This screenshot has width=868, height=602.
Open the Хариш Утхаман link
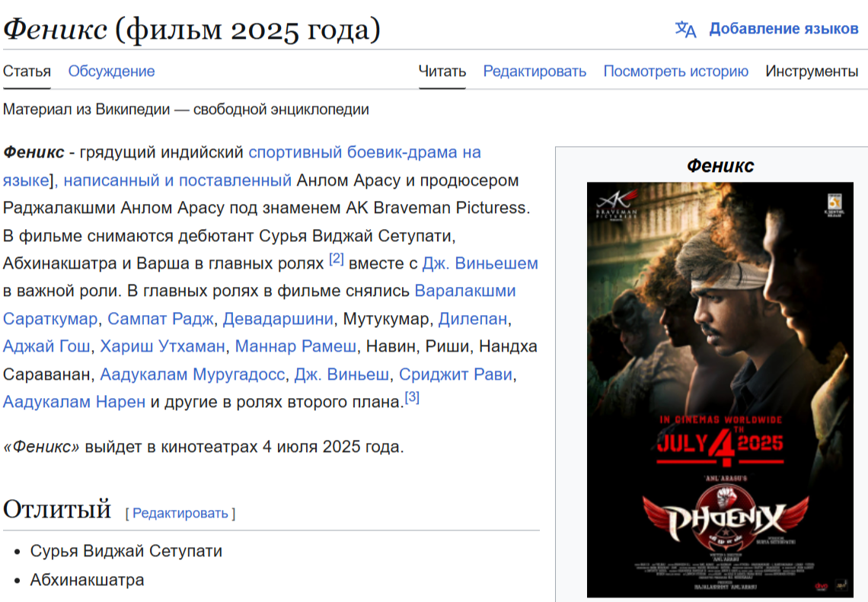coord(162,346)
